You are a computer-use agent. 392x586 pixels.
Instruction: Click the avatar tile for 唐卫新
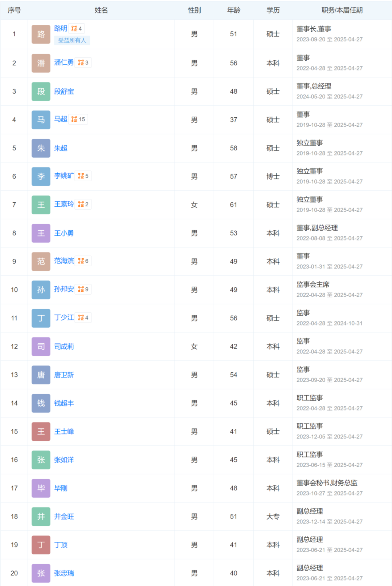[41, 375]
